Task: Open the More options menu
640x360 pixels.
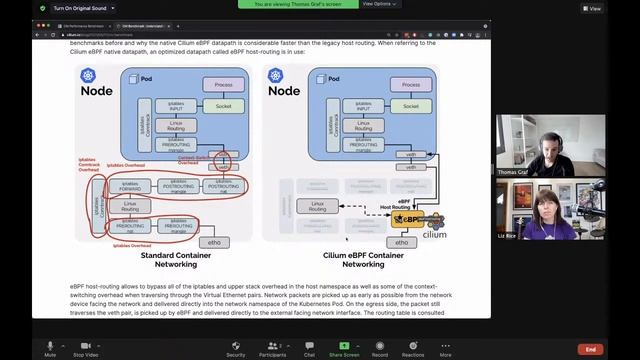Action: pyautogui.click(x=445, y=349)
